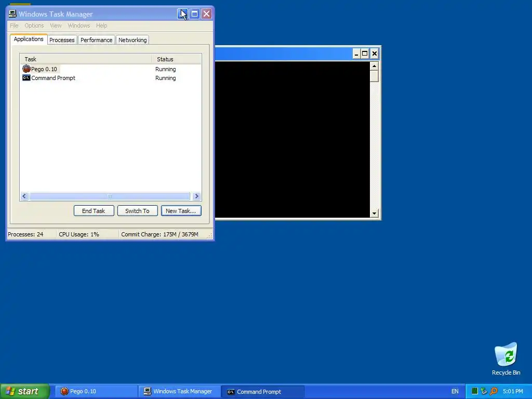Image resolution: width=532 pixels, height=399 pixels.
Task: Switch to the Performance tab
Action: [96, 40]
